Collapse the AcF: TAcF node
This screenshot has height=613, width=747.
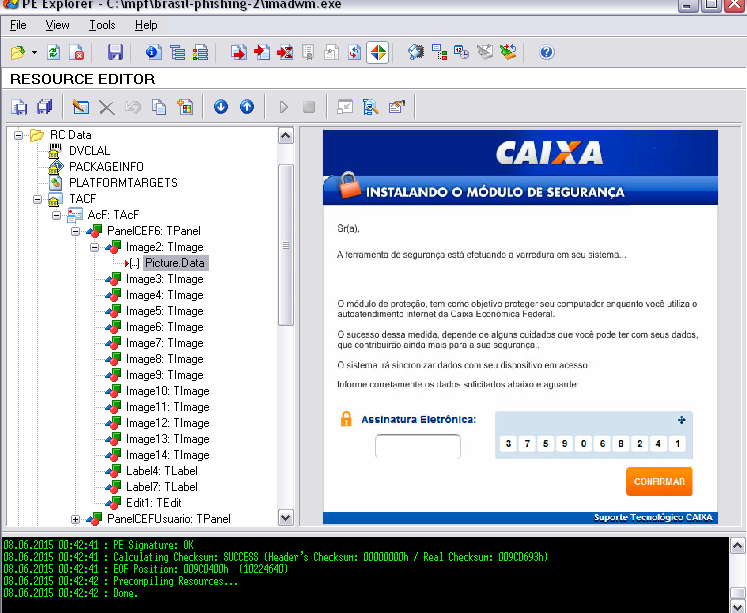pos(56,215)
